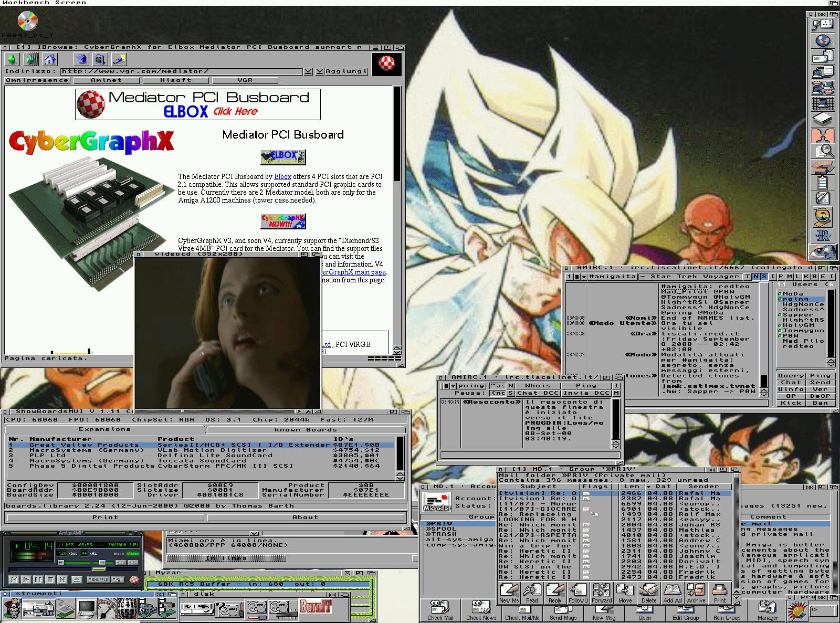Go to home page in IBrowse

click(50, 59)
